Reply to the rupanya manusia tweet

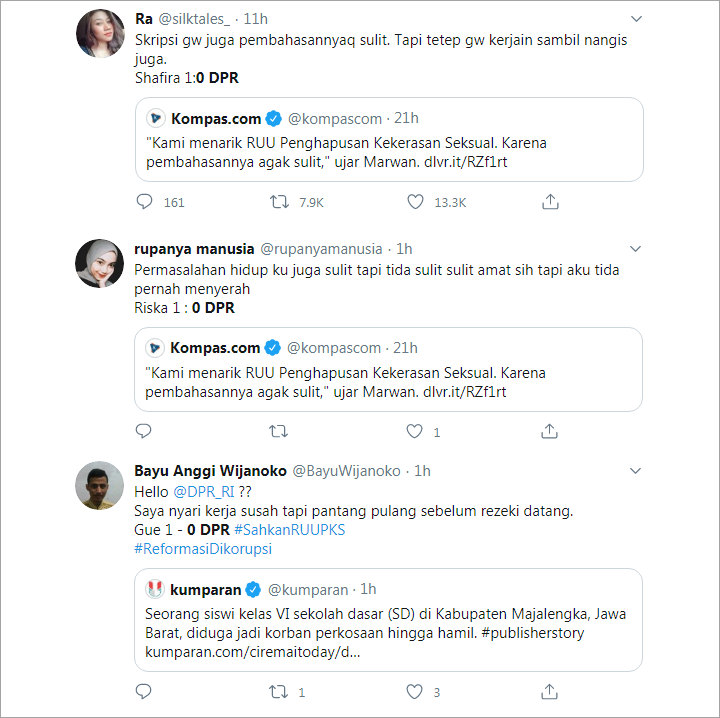pos(143,431)
